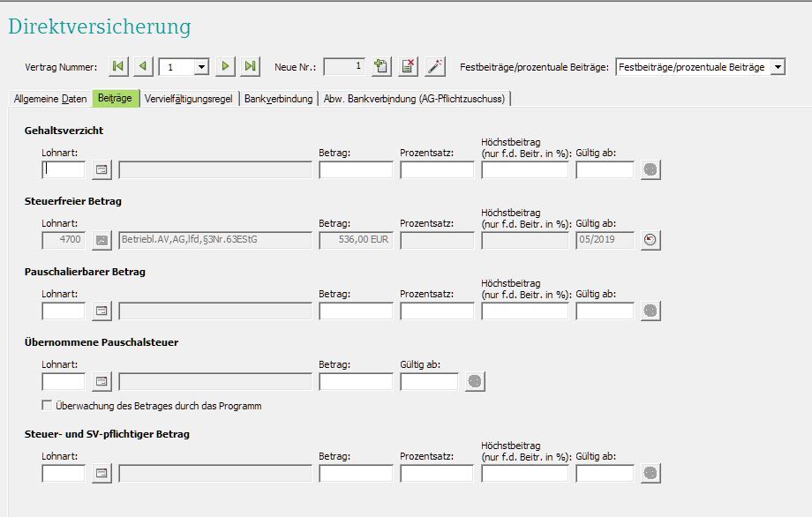This screenshot has height=517, width=812.
Task: Open the Vertrag Nummer dropdown
Action: (x=201, y=67)
